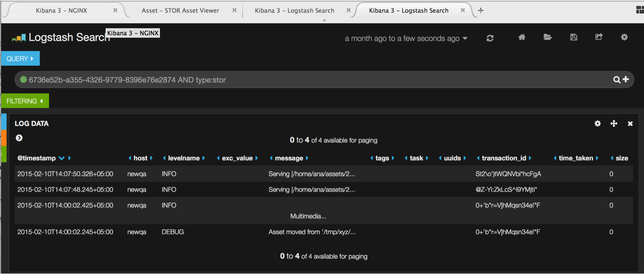Click the refresh dashboard icon
Image resolution: width=644 pixels, height=274 pixels.
click(x=490, y=38)
